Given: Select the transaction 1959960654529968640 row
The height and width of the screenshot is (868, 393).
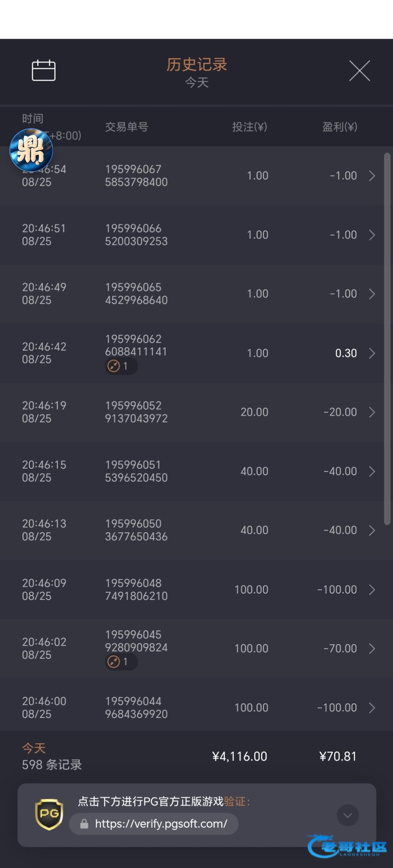Looking at the screenshot, I should click(136, 294).
